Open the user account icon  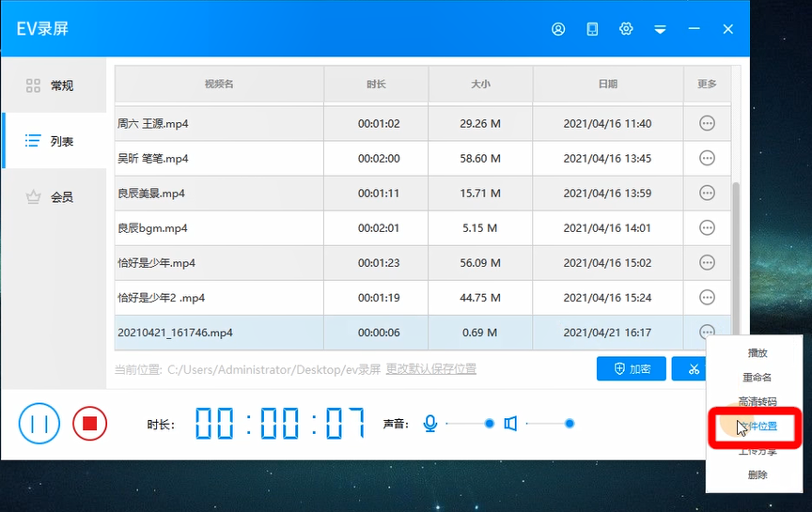(x=557, y=29)
